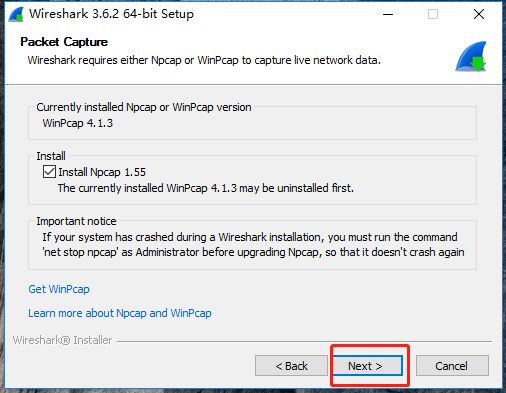The width and height of the screenshot is (506, 393).
Task: Minimize the Wireshark Setup window
Action: pyautogui.click(x=388, y=14)
